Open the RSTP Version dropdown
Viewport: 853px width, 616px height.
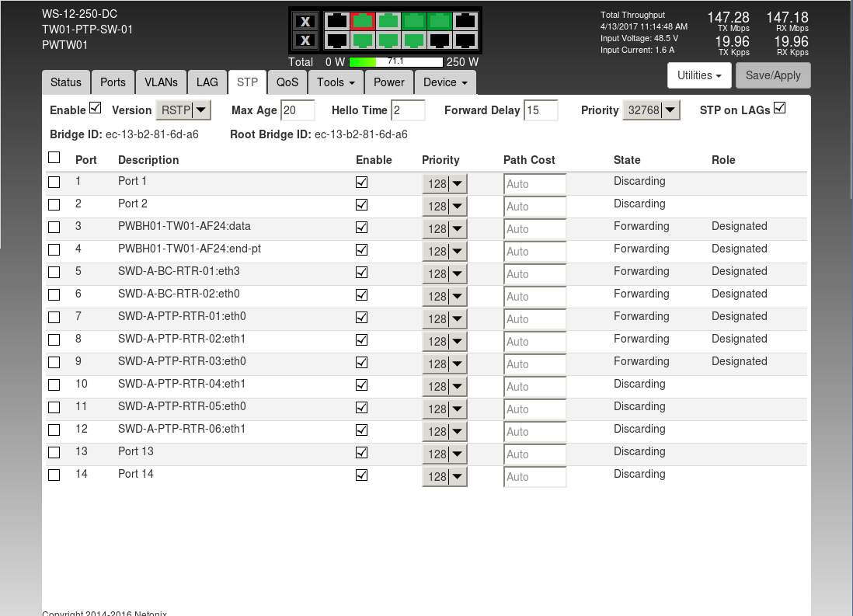coord(183,110)
